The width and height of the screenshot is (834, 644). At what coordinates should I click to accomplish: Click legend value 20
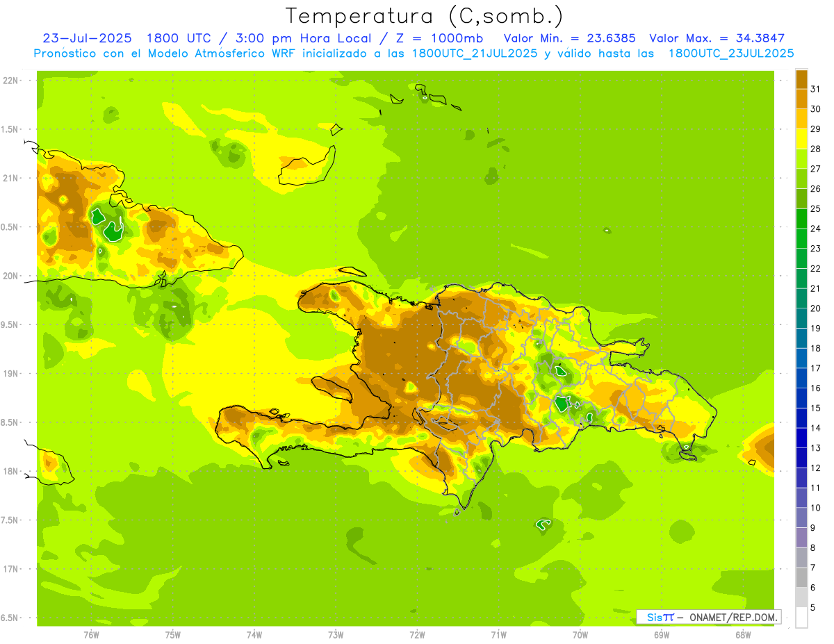click(x=815, y=308)
